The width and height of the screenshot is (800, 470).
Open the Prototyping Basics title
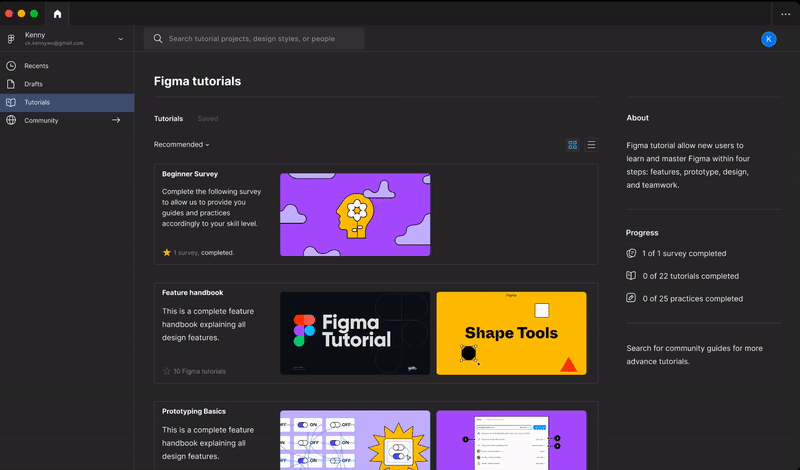click(194, 411)
